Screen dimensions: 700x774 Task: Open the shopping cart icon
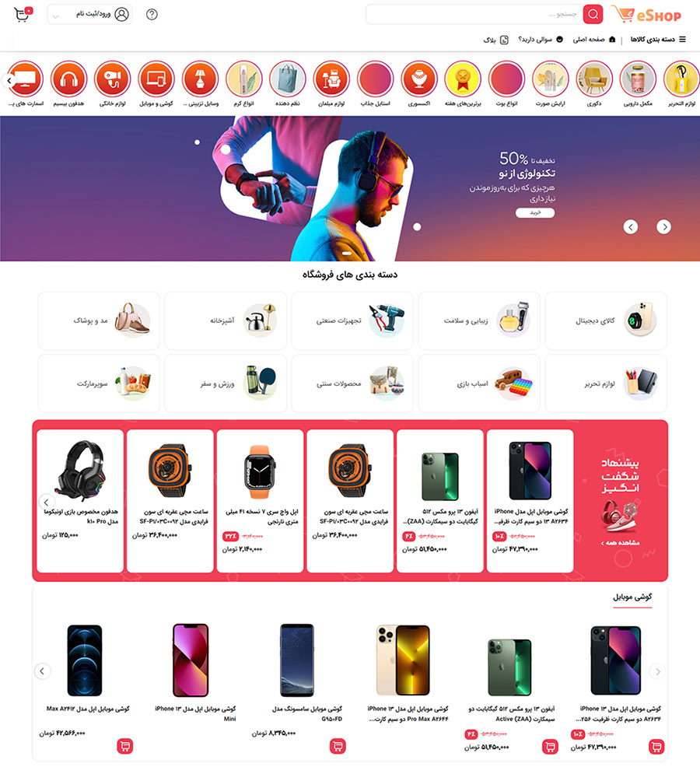coord(23,14)
